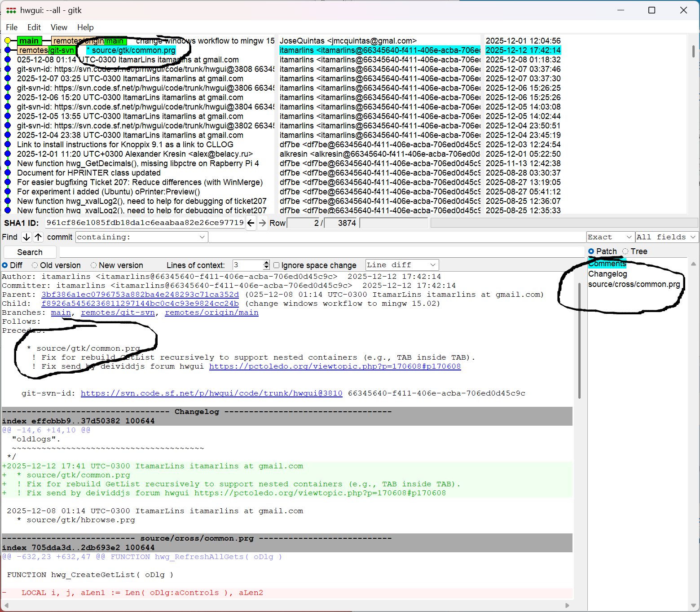
Task: Click the Find previous up-arrow icon
Action: [38, 237]
